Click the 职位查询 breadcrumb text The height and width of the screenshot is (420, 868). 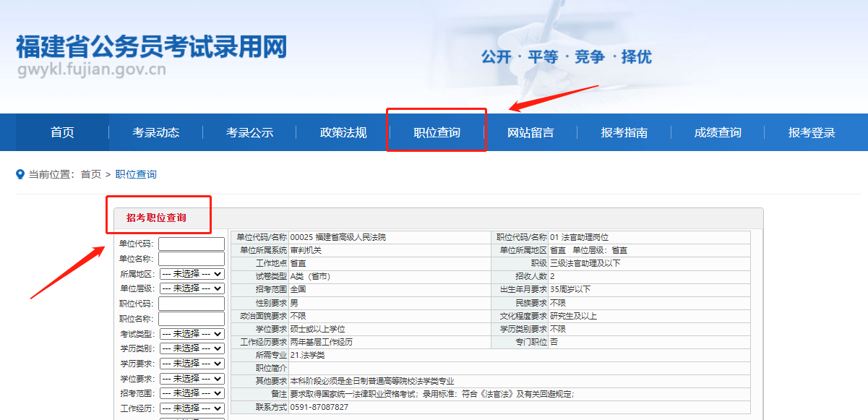[136, 174]
